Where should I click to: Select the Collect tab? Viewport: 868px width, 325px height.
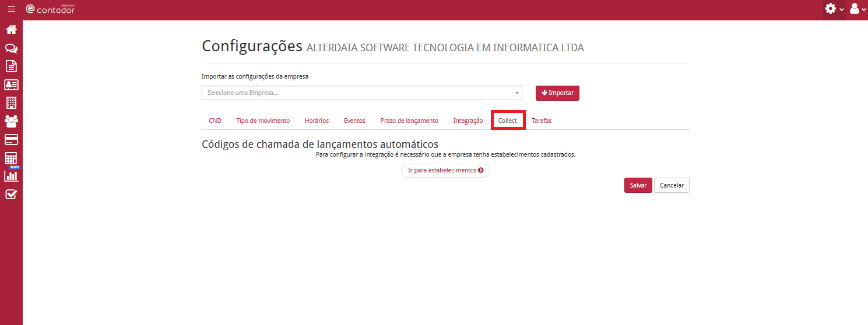[x=508, y=121]
